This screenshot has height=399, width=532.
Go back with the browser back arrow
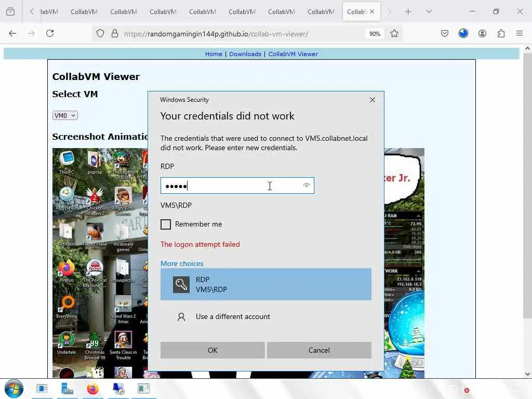point(12,33)
